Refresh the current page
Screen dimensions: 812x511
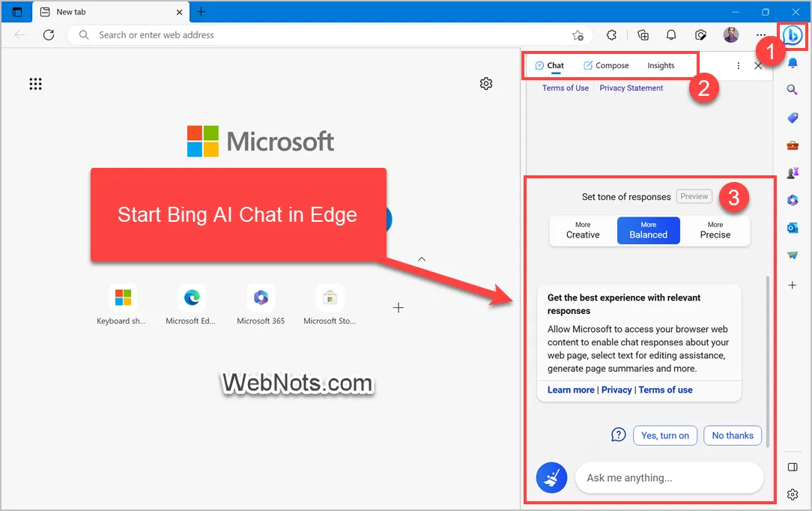click(x=49, y=34)
